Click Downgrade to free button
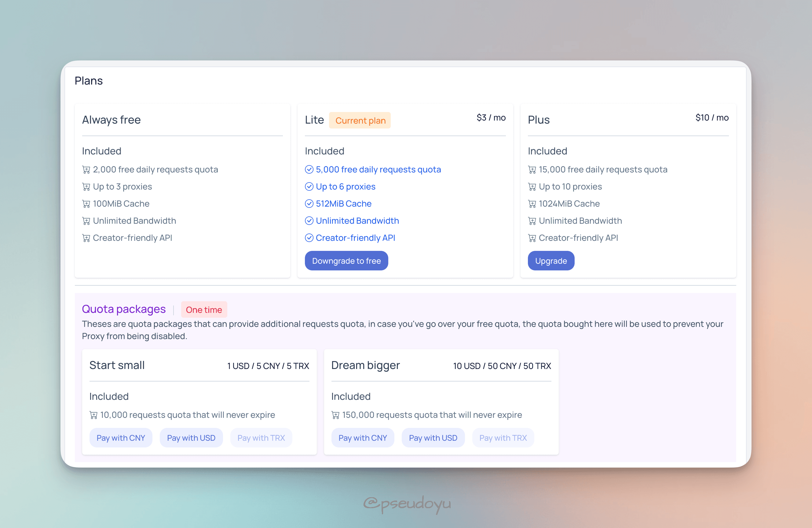Image resolution: width=812 pixels, height=528 pixels. [346, 260]
